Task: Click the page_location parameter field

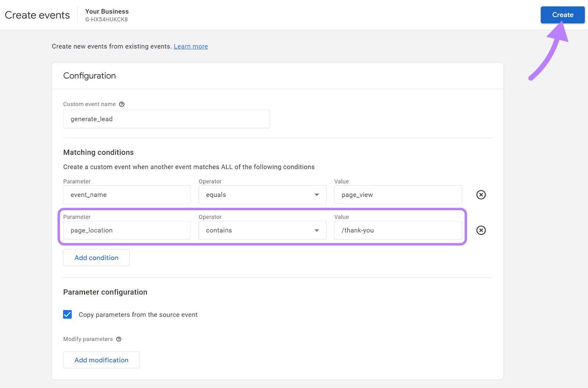Action: pos(127,230)
